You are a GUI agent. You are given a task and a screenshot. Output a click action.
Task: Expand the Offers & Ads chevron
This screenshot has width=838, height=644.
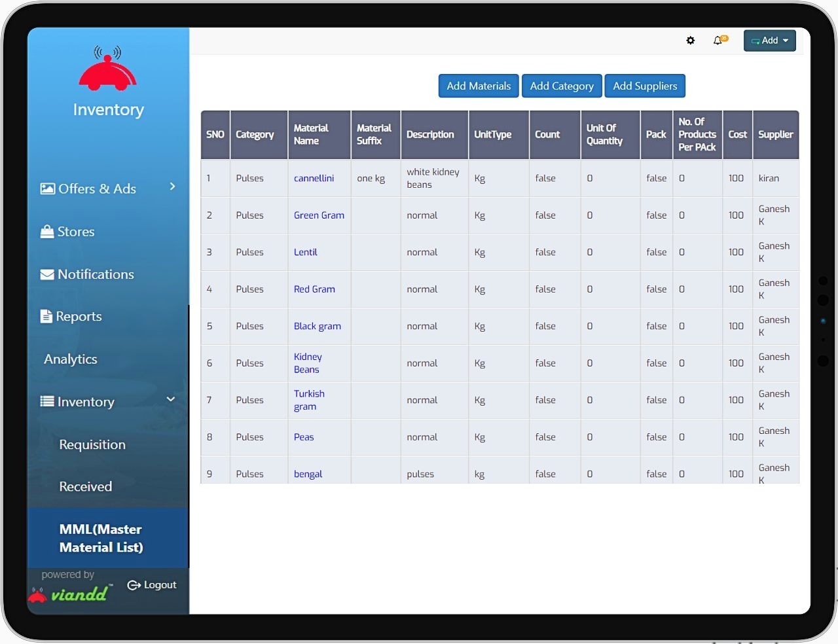pyautogui.click(x=172, y=187)
